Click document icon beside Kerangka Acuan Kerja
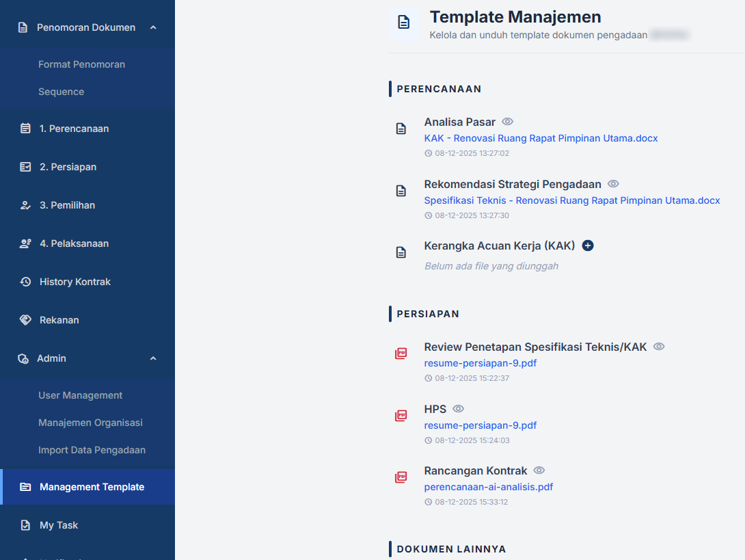The width and height of the screenshot is (745, 560). 401,252
